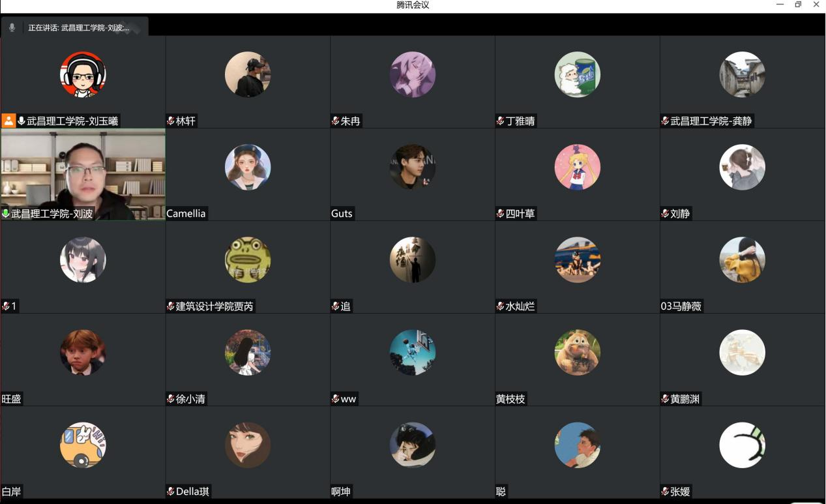The height and width of the screenshot is (504, 826).
Task: Click the green microphone icon for 武昌理工学院-刘波
Action: coord(6,213)
